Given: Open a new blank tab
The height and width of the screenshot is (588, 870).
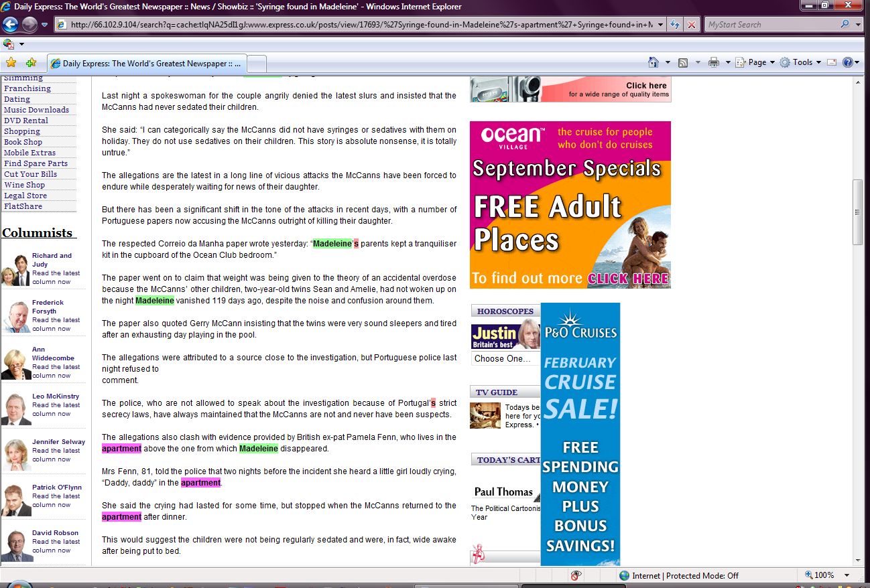Looking at the screenshot, I should [x=257, y=64].
